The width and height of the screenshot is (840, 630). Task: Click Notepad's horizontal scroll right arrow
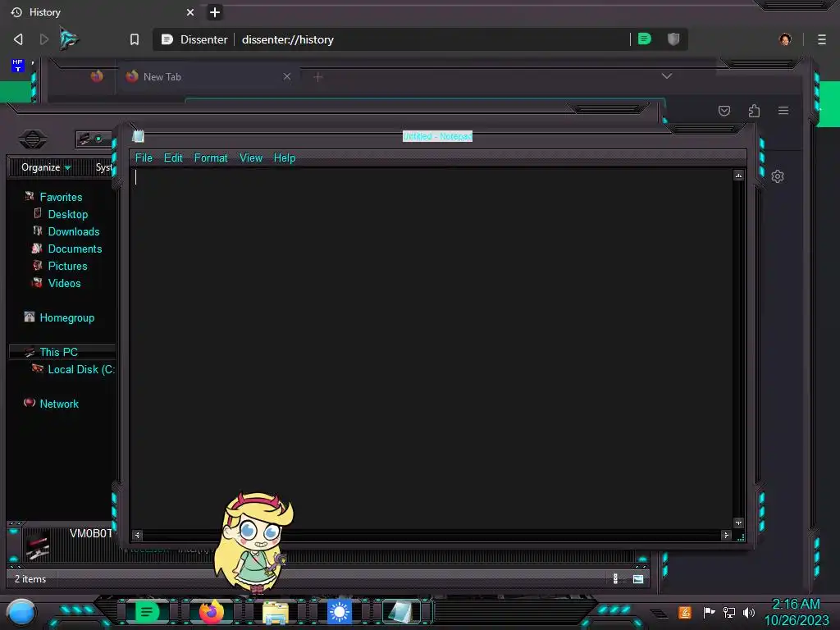click(x=727, y=535)
